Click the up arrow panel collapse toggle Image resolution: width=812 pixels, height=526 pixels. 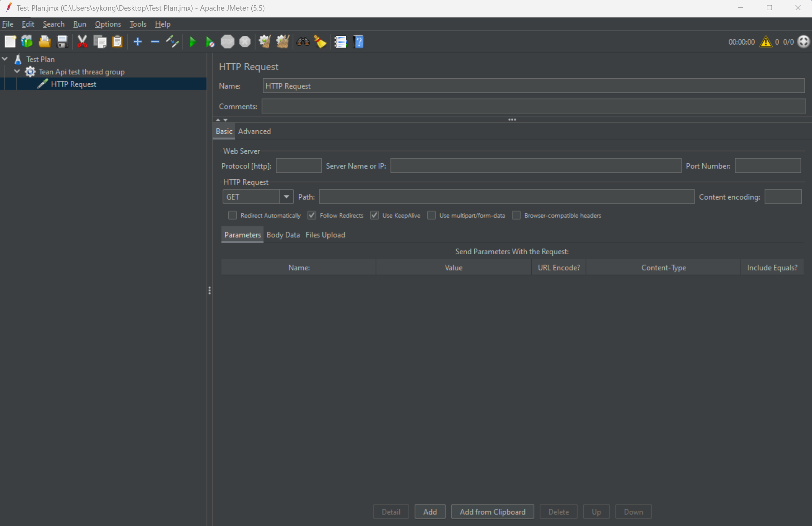point(218,120)
